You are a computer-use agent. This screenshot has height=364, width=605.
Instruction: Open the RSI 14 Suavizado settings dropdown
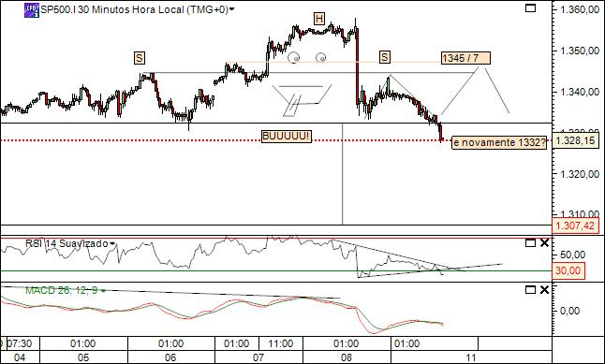click(112, 243)
